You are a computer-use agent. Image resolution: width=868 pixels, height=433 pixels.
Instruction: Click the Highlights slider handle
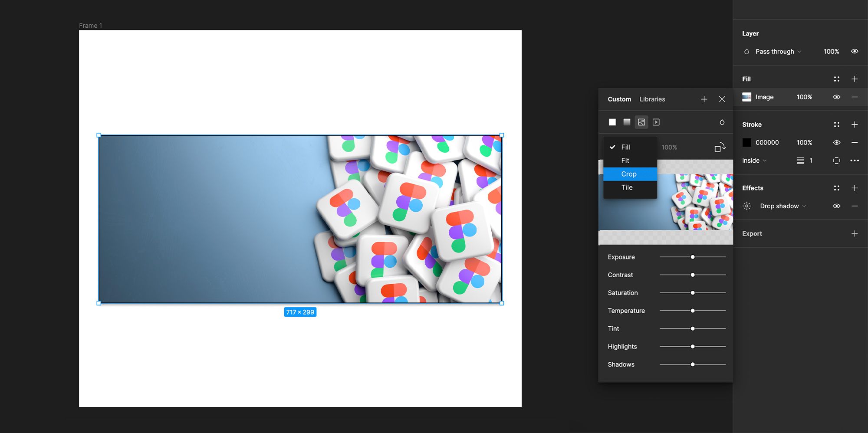[693, 347]
